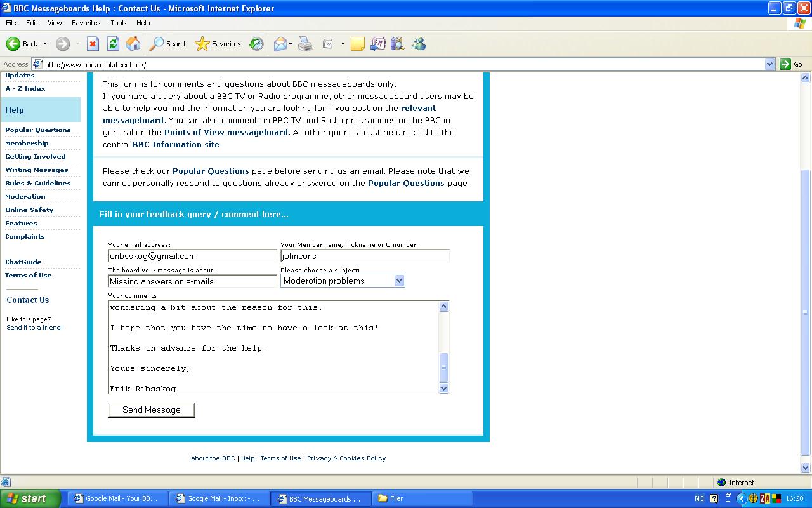Screen dimensions: 812x508
Task: Open the A - Z Index sidebar link
Action: 25,88
